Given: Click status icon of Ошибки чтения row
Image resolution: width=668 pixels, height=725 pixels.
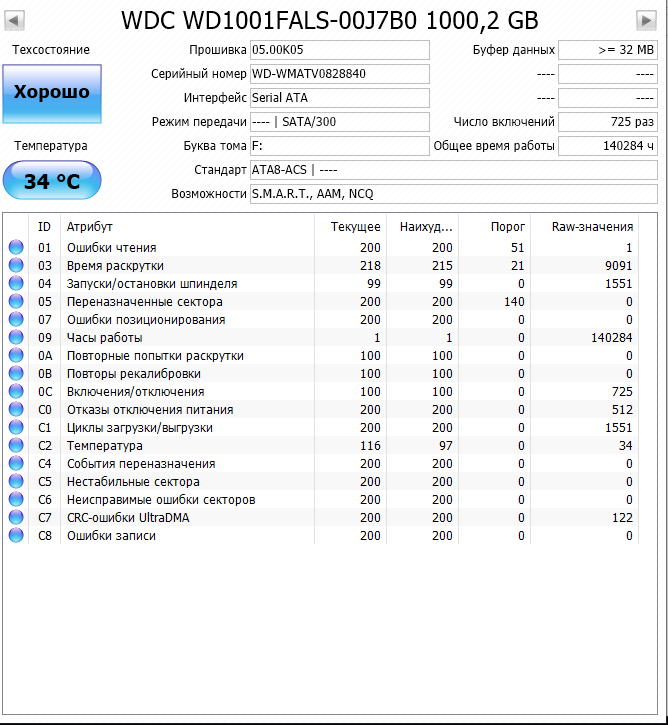Looking at the screenshot, I should (16, 247).
